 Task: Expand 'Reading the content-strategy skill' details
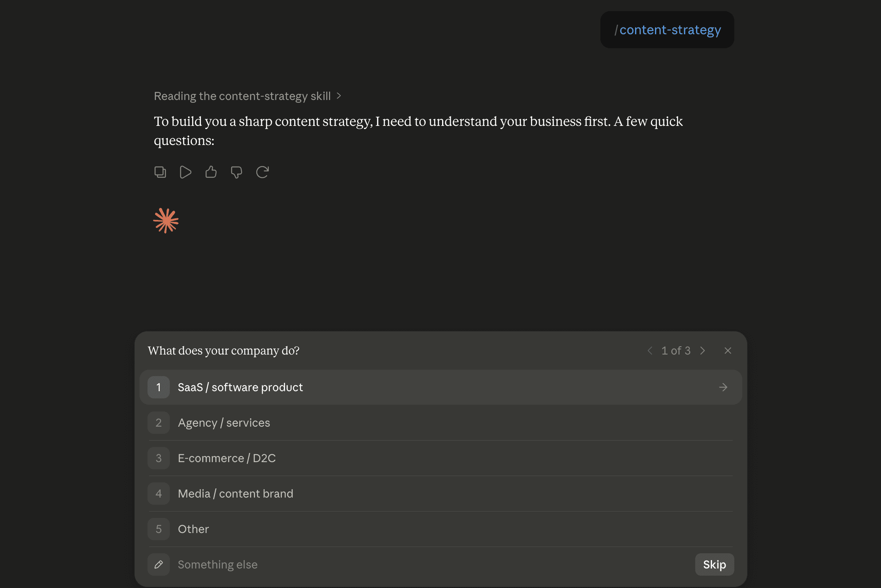point(247,96)
